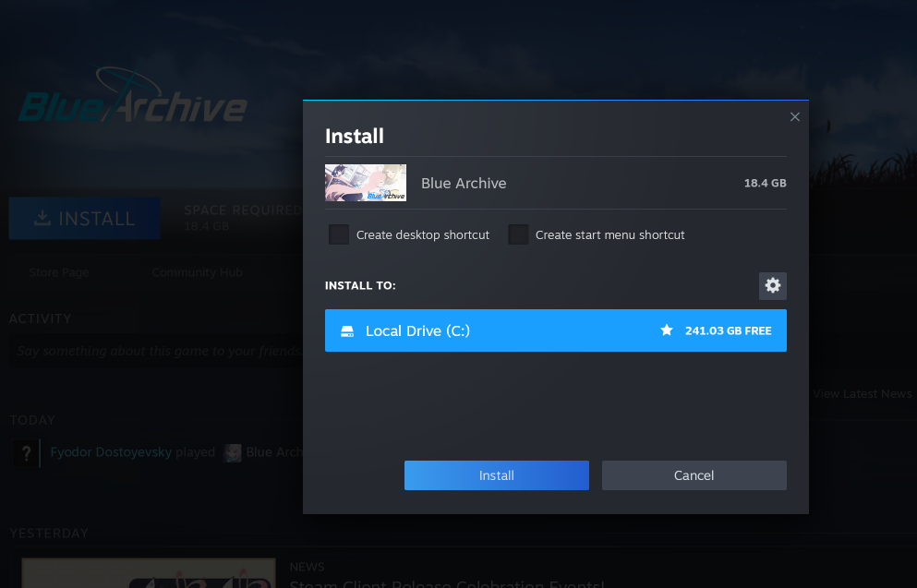Image resolution: width=917 pixels, height=588 pixels.
Task: Click Blue Archive game thumbnail in dialog
Action: (366, 183)
